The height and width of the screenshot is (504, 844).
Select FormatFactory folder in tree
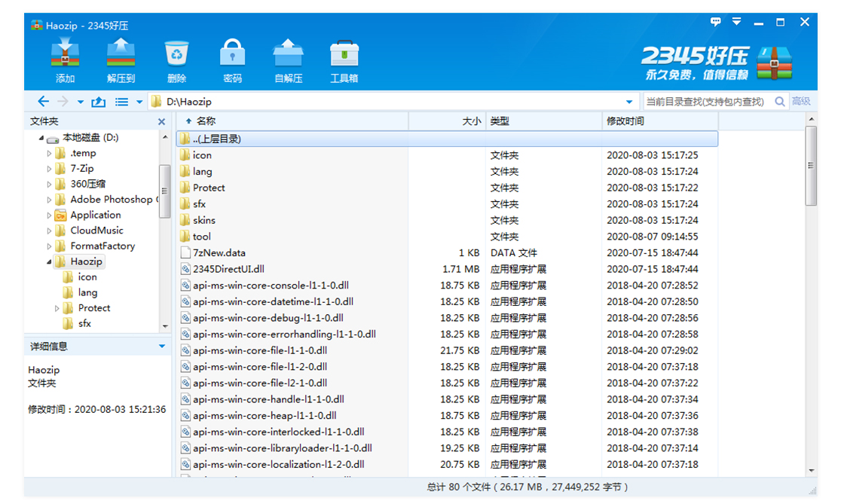click(95, 246)
